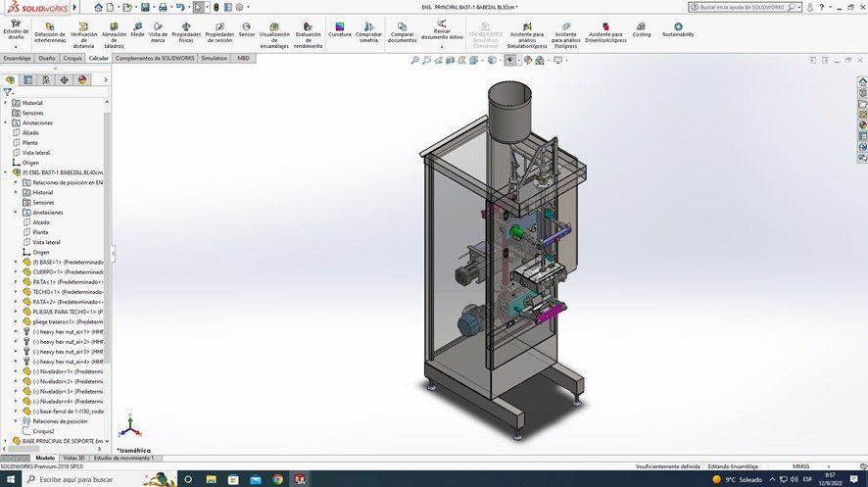Screen dimensions: 868x487
Task: Launch Verificación de distancia tool
Action: coord(83,35)
